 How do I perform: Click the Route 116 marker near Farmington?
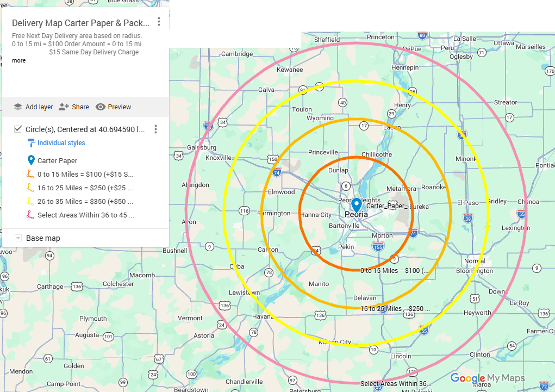244,211
